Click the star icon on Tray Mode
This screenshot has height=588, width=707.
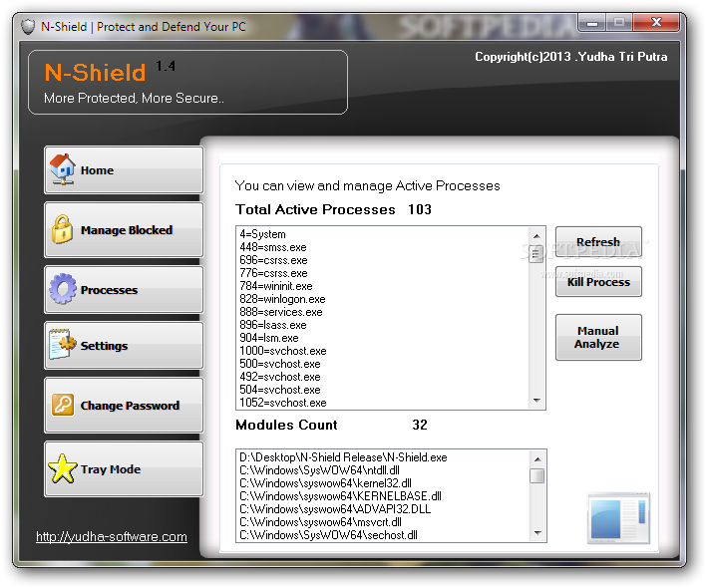coord(63,468)
